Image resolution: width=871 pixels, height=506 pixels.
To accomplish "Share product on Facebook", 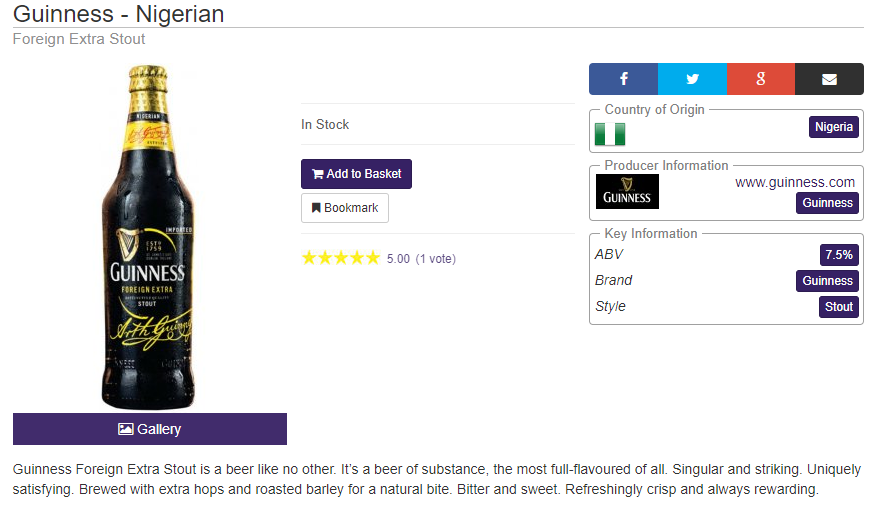I will (x=623, y=79).
